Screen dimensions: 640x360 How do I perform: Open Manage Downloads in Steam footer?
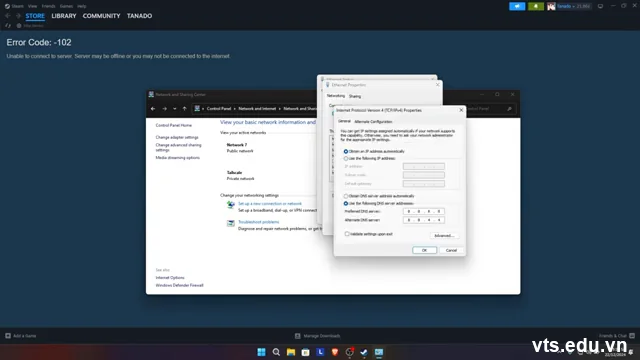point(318,336)
